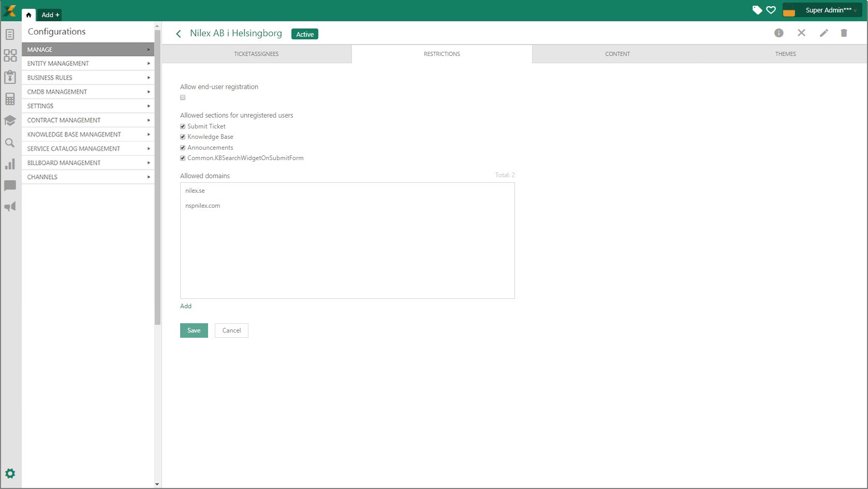Open the dashboard tiles sidebar icon
The height and width of the screenshot is (489, 868).
(x=10, y=55)
